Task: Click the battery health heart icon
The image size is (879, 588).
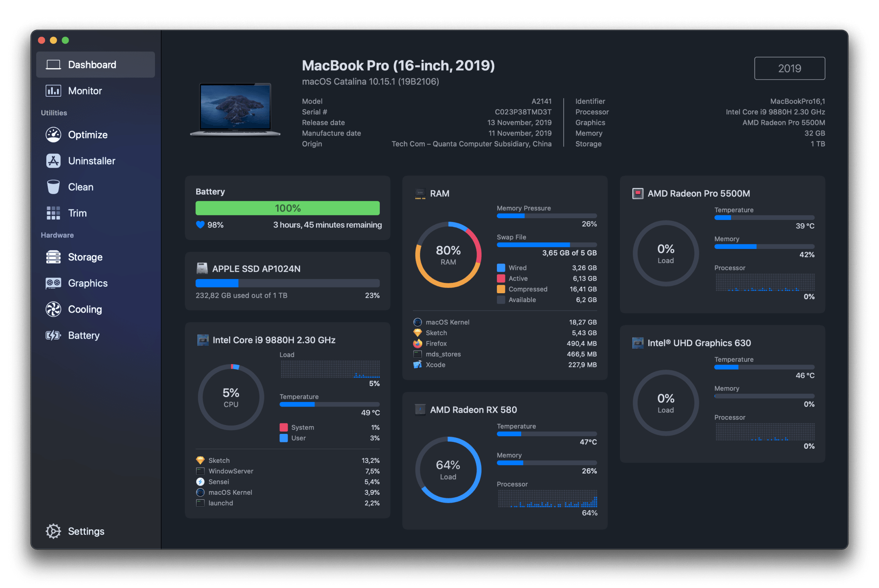Action: click(x=200, y=225)
